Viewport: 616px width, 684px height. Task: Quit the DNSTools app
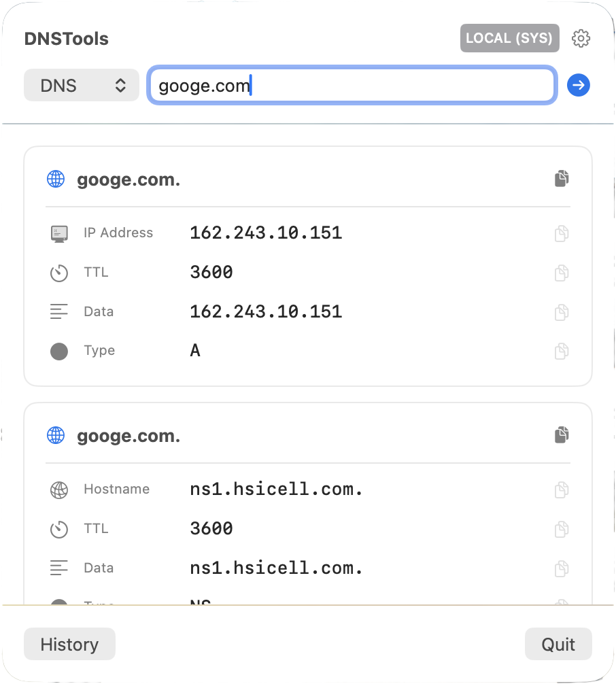[x=558, y=644]
